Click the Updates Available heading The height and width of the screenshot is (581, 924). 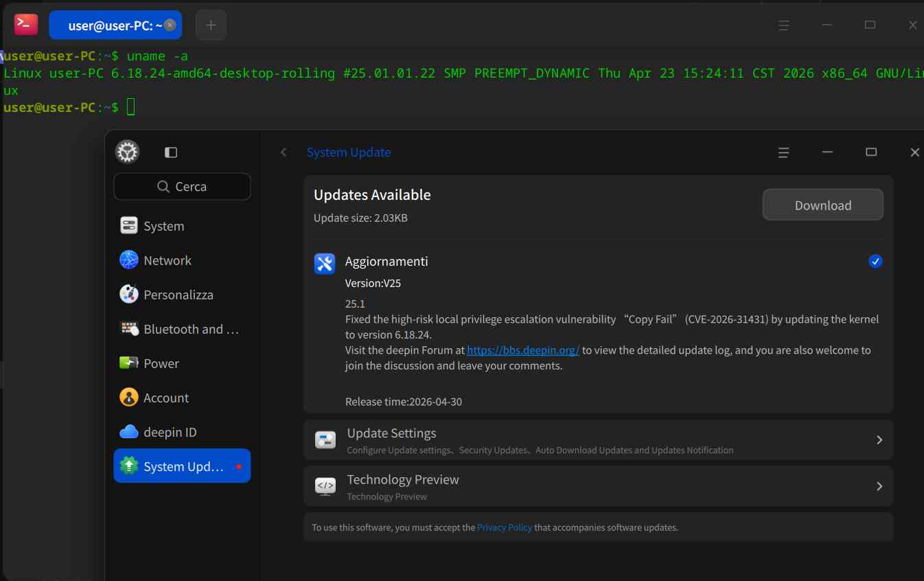[372, 195]
